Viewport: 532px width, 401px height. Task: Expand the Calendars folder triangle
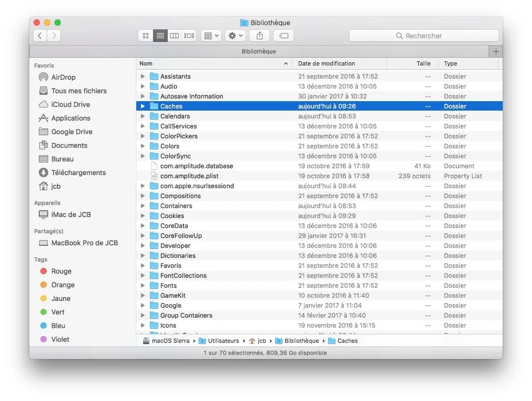143,116
